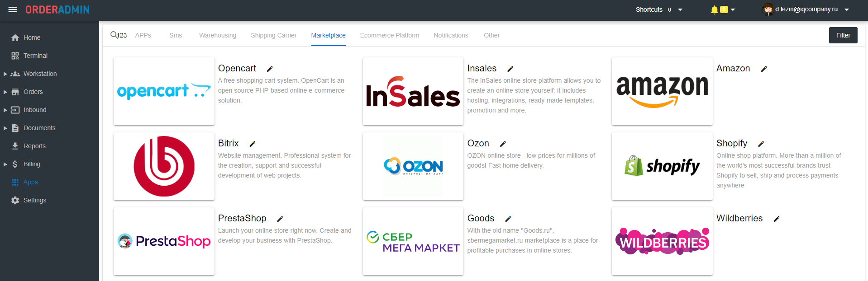Edit the Amazon app via pencil icon
Image resolution: width=868 pixels, height=281 pixels.
764,69
